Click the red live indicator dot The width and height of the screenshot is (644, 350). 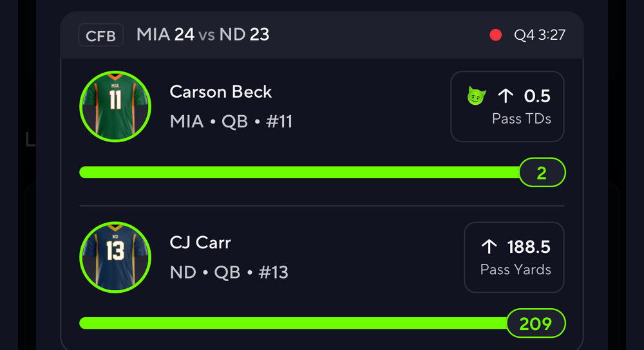[x=495, y=35]
